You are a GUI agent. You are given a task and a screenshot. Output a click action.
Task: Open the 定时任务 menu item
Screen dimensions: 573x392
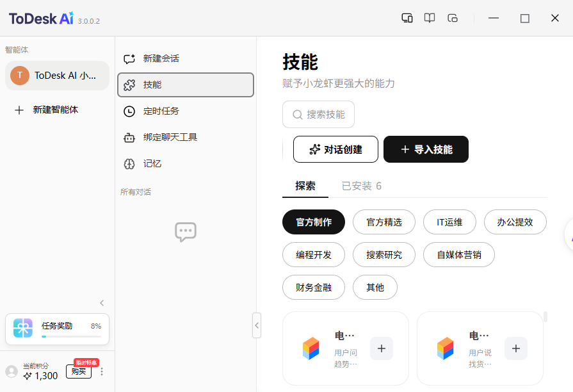(x=186, y=111)
